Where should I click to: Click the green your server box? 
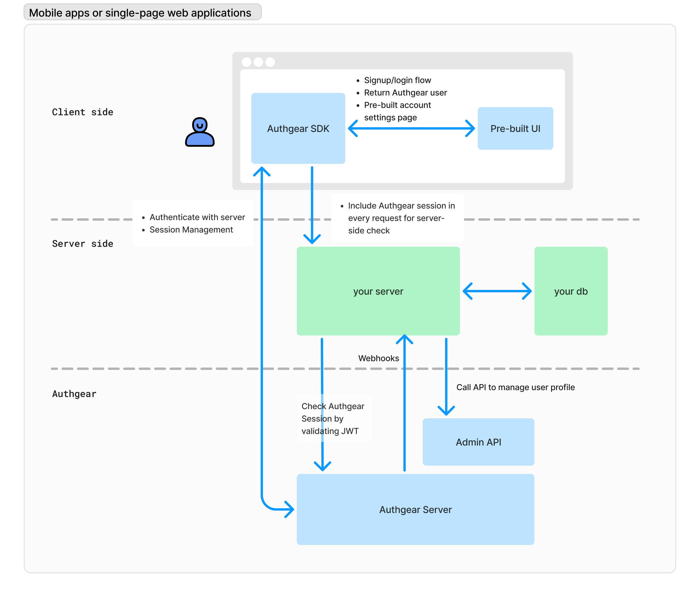[x=378, y=291]
